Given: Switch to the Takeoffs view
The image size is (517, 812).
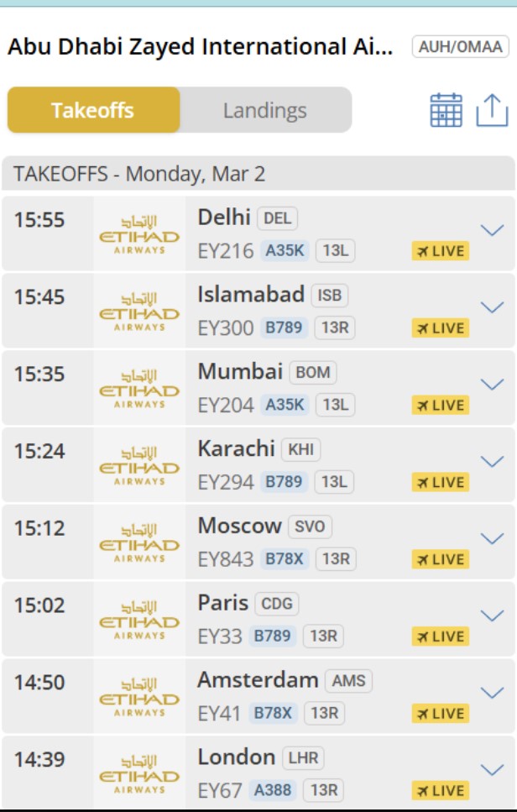Looking at the screenshot, I should pos(93,110).
